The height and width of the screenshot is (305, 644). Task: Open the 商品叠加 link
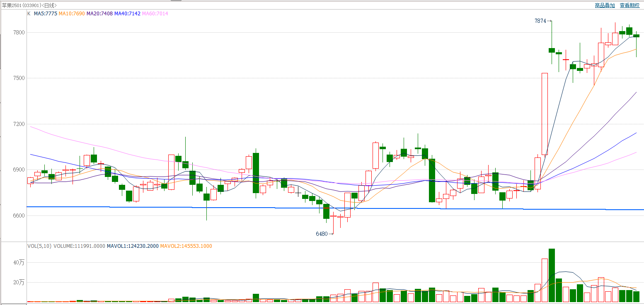click(x=605, y=5)
